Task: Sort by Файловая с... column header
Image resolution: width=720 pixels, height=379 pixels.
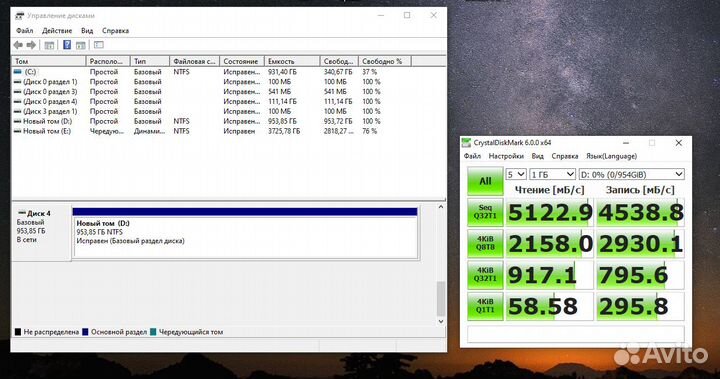Action: coord(195,61)
